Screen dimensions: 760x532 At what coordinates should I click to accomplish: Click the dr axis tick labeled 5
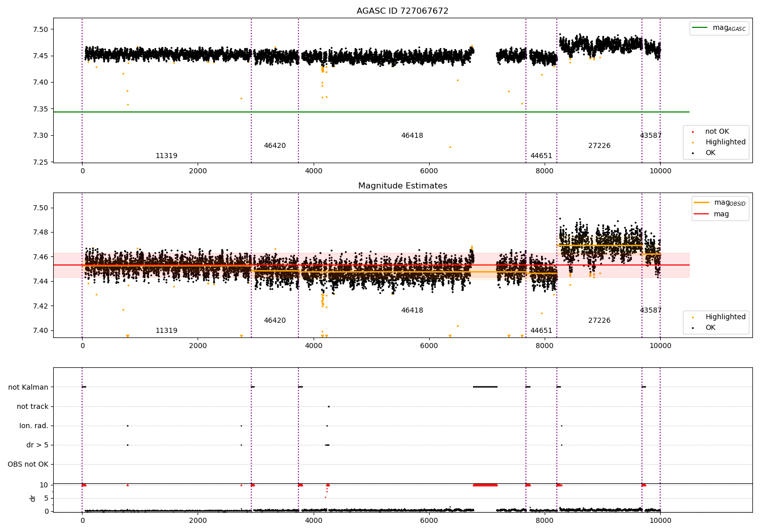(x=46, y=498)
